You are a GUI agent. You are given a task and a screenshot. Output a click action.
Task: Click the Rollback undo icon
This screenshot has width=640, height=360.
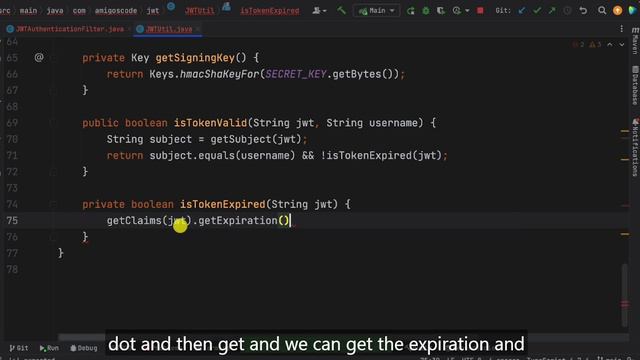point(583,11)
